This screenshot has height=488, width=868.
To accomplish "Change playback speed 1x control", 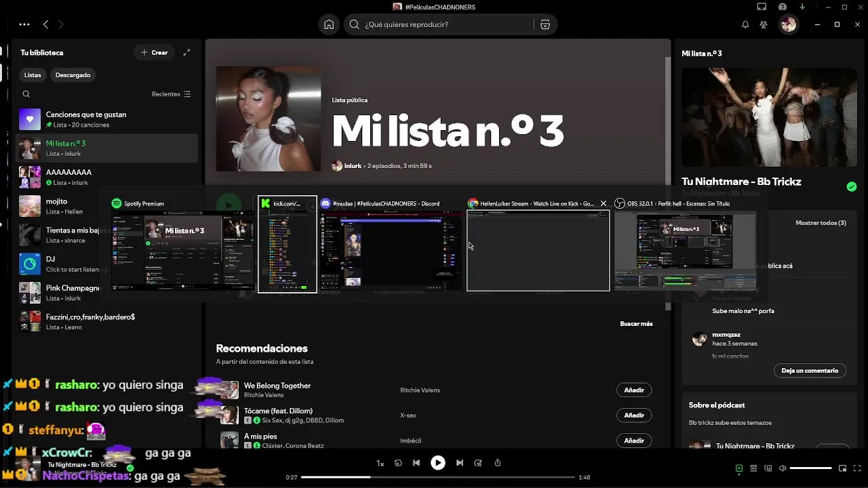I will (x=380, y=463).
